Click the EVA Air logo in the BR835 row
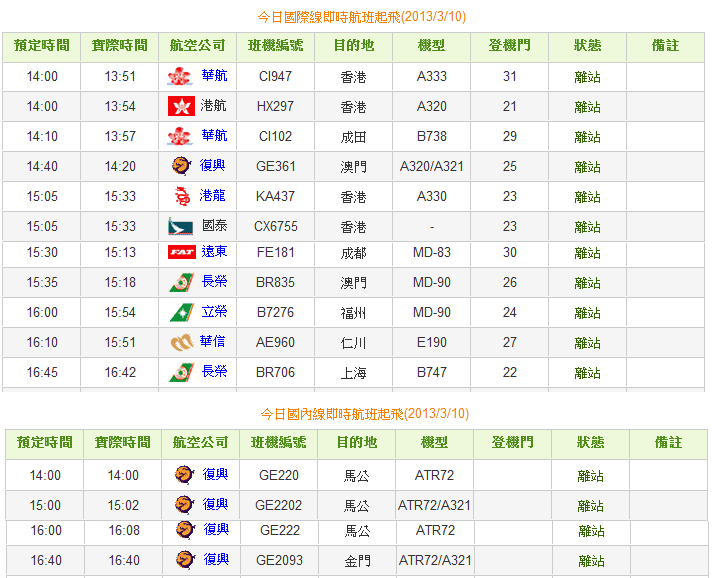717x578 pixels. 182,282
